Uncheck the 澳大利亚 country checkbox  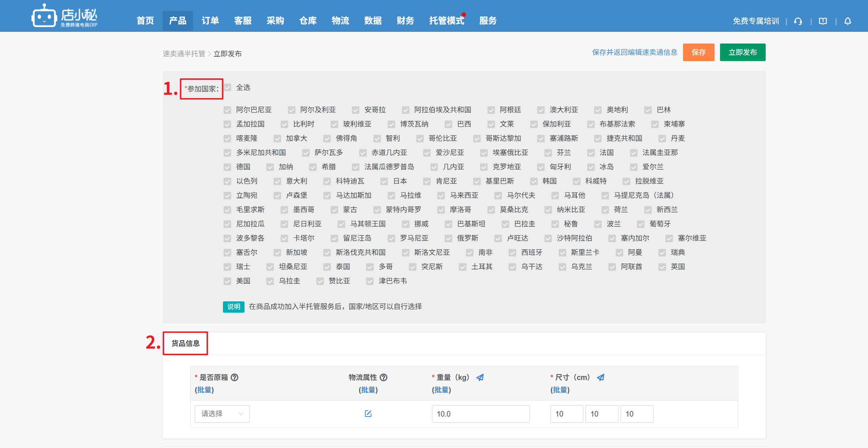tap(541, 110)
